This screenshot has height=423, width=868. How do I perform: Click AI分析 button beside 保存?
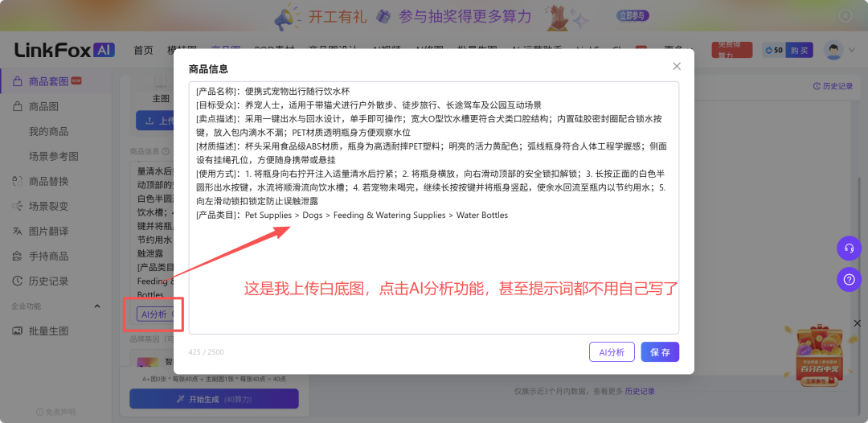pyautogui.click(x=612, y=352)
